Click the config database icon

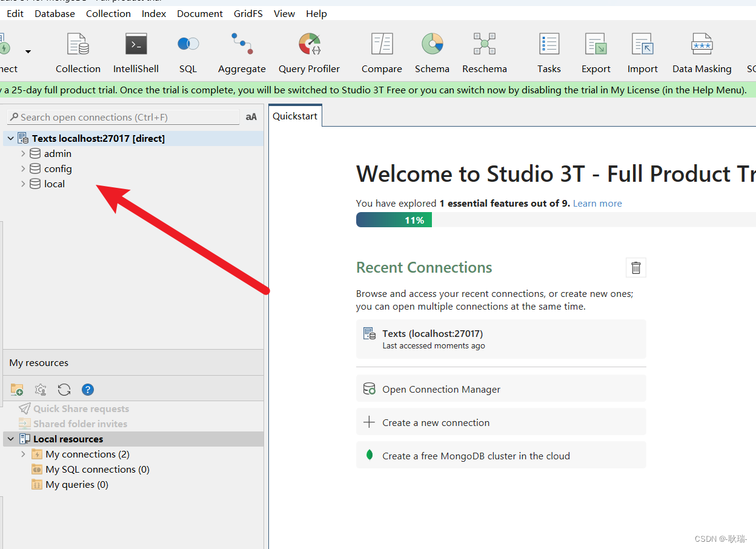point(35,169)
